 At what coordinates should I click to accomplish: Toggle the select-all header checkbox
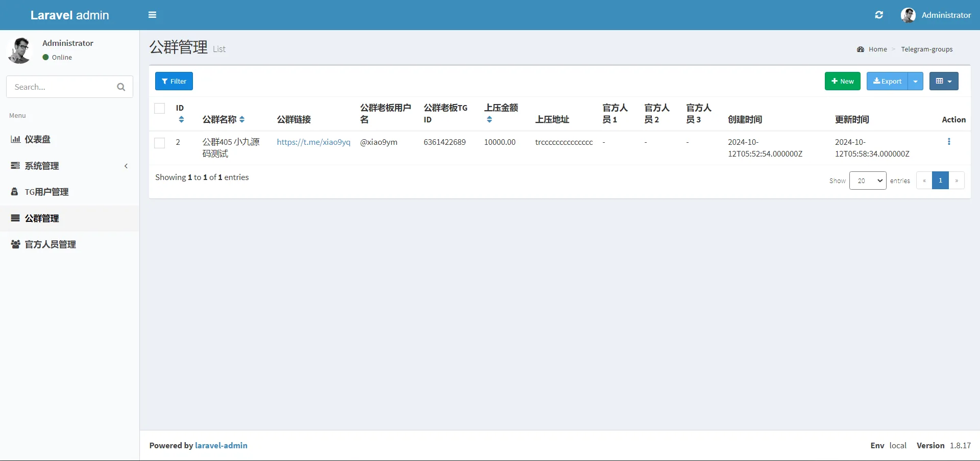160,108
